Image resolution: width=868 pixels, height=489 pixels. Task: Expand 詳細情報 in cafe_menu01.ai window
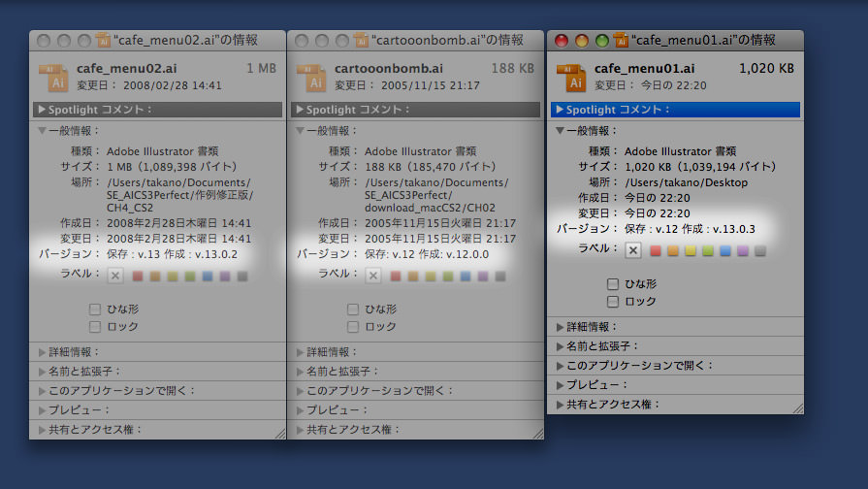[560, 327]
